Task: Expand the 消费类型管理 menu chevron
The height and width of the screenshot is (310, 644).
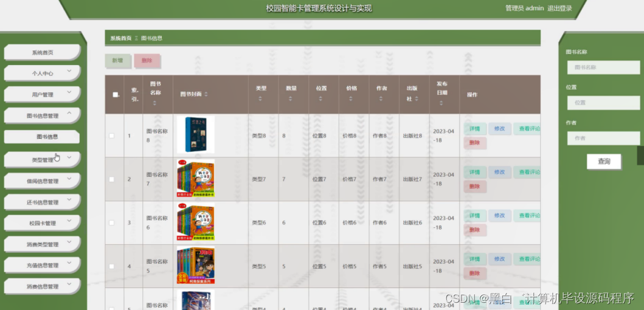Action: (x=69, y=241)
